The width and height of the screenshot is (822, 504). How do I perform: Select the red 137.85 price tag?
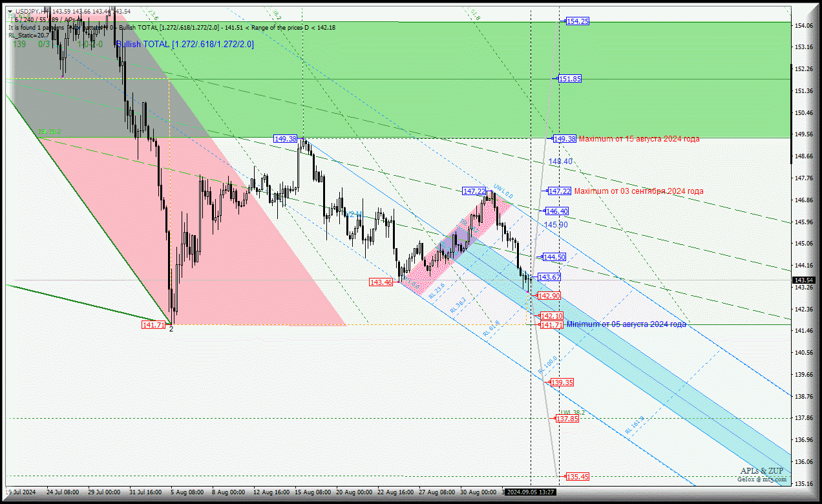coord(567,419)
